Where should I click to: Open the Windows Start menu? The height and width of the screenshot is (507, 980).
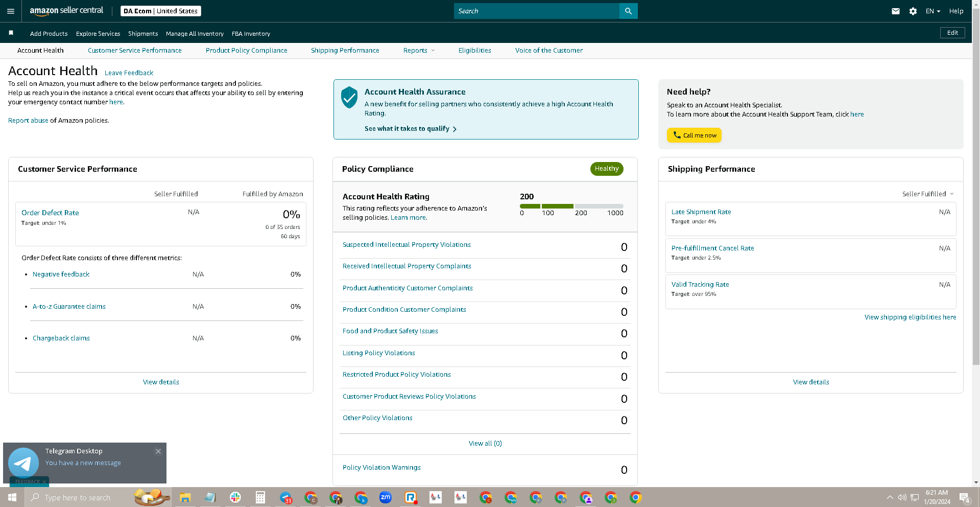coord(12,497)
